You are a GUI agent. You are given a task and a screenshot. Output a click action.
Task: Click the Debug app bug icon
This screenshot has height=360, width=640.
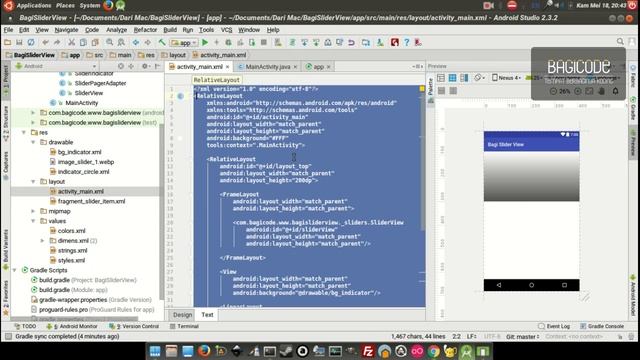tap(229, 42)
